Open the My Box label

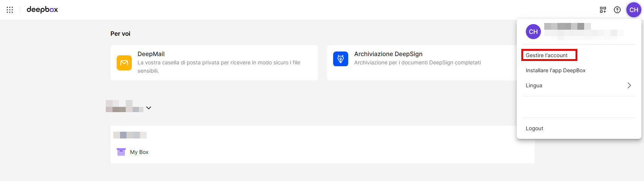[x=139, y=152]
